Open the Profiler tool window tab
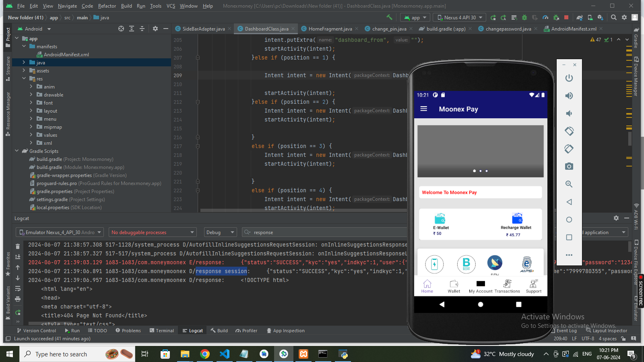The height and width of the screenshot is (362, 644). [246, 330]
